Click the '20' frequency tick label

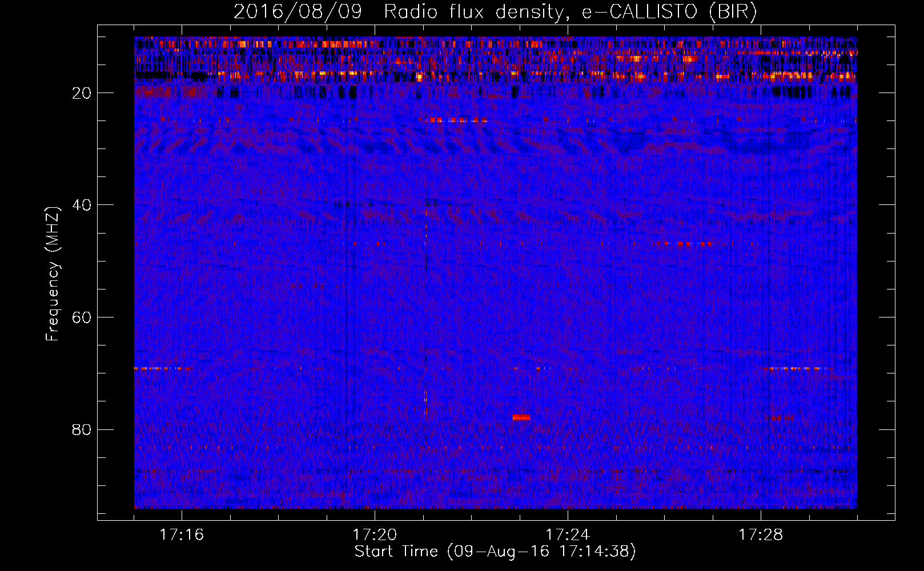click(x=82, y=93)
